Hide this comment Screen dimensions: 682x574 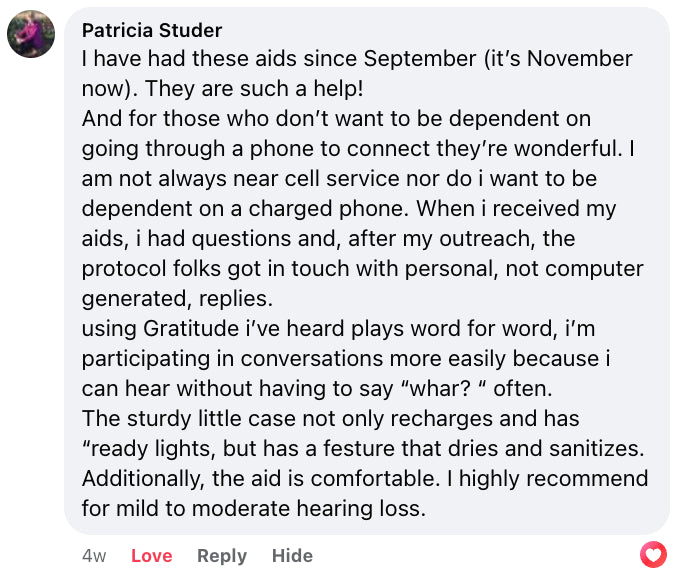pos(292,556)
